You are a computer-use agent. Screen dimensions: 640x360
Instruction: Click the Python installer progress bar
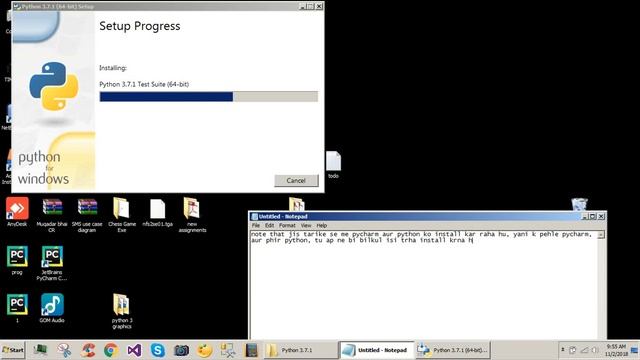(x=209, y=96)
